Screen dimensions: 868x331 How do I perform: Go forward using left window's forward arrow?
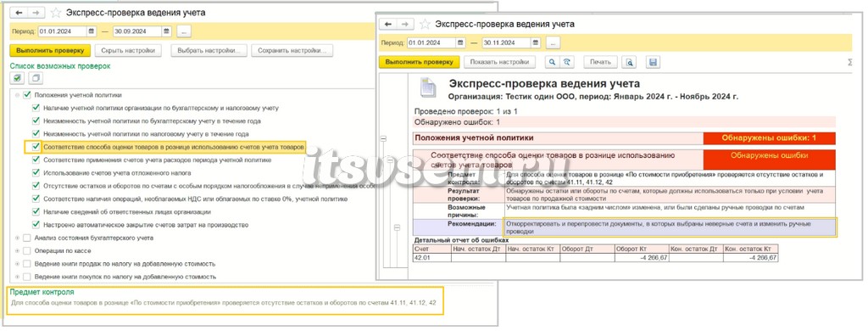click(x=35, y=12)
